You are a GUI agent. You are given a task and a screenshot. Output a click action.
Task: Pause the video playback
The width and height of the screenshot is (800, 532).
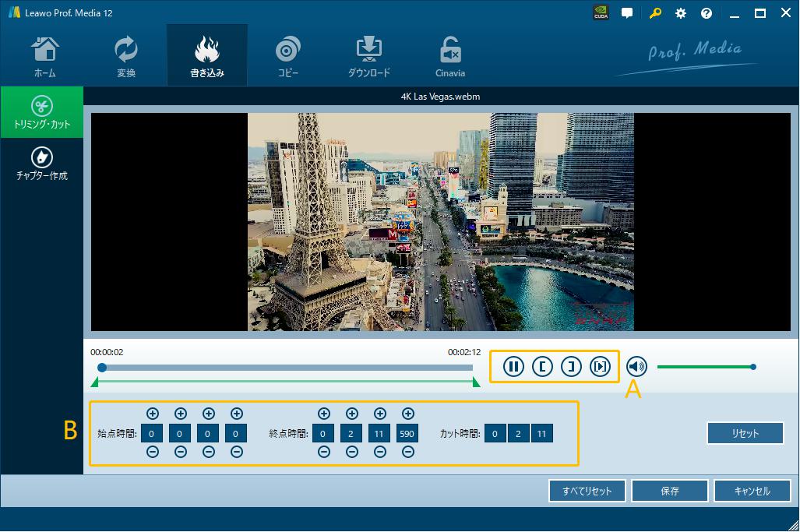click(x=513, y=366)
